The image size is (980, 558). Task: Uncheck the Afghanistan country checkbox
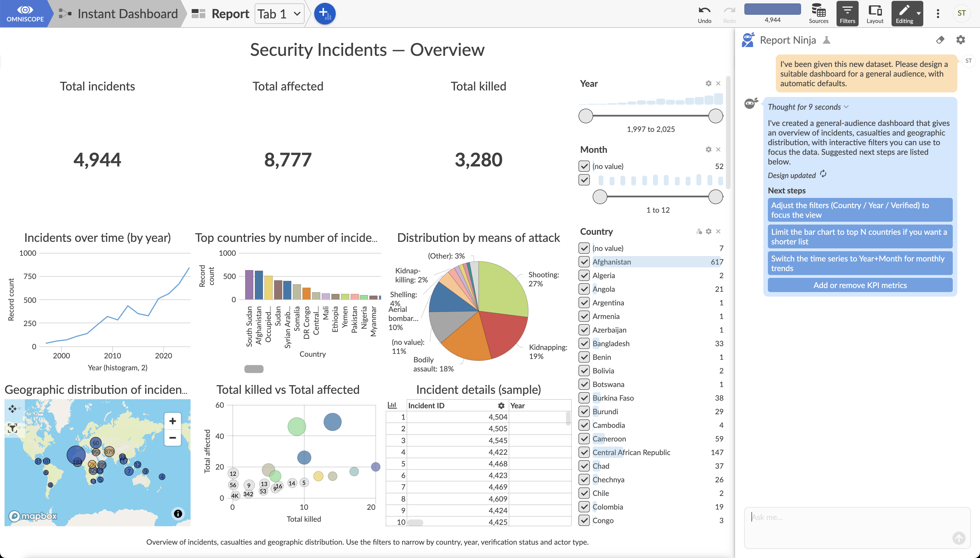click(584, 262)
